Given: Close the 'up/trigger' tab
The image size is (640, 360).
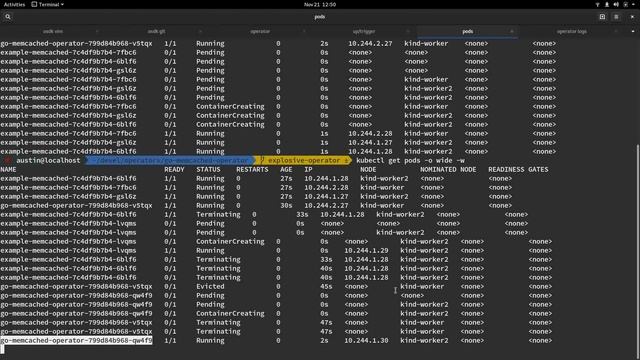Looking at the screenshot, I should 408,31.
